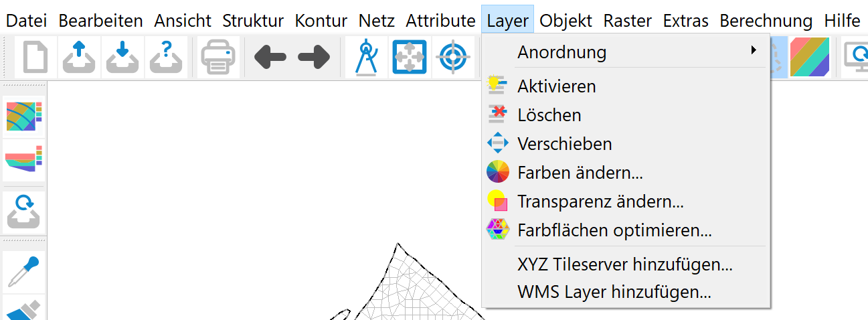Open the Extras menu
Image resolution: width=868 pixels, height=320 pixels.
click(x=686, y=21)
